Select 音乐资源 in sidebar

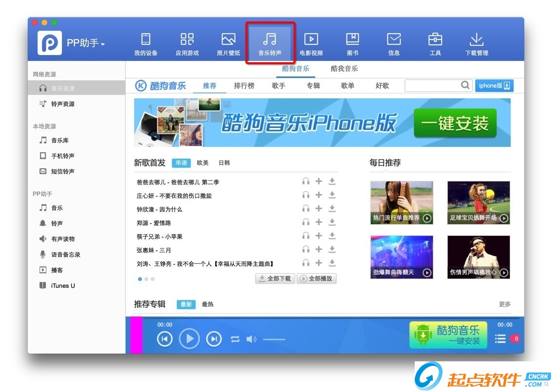[x=76, y=89]
